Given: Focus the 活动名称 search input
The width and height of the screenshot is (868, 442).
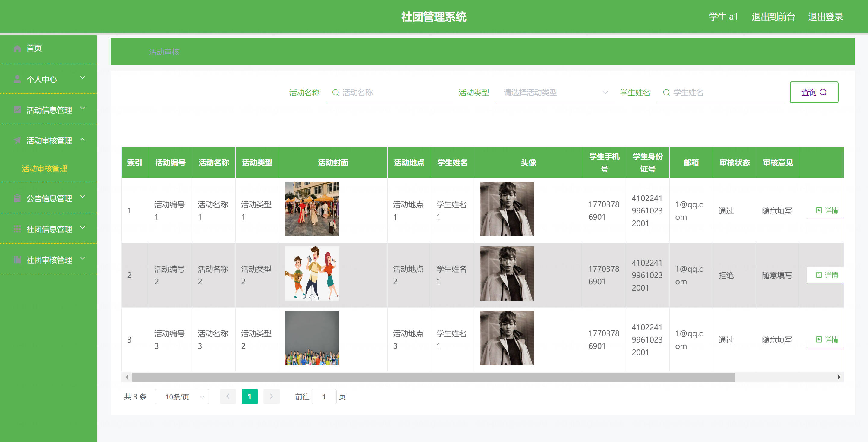Looking at the screenshot, I should [389, 92].
